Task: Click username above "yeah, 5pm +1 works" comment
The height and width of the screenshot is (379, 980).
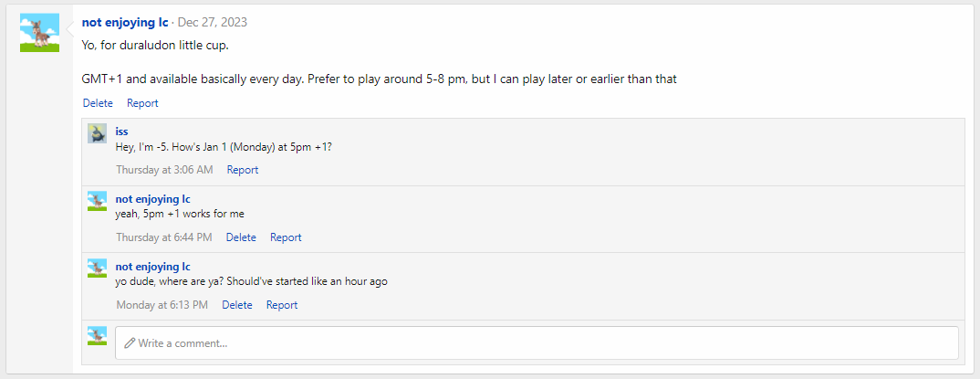Action: [x=152, y=199]
